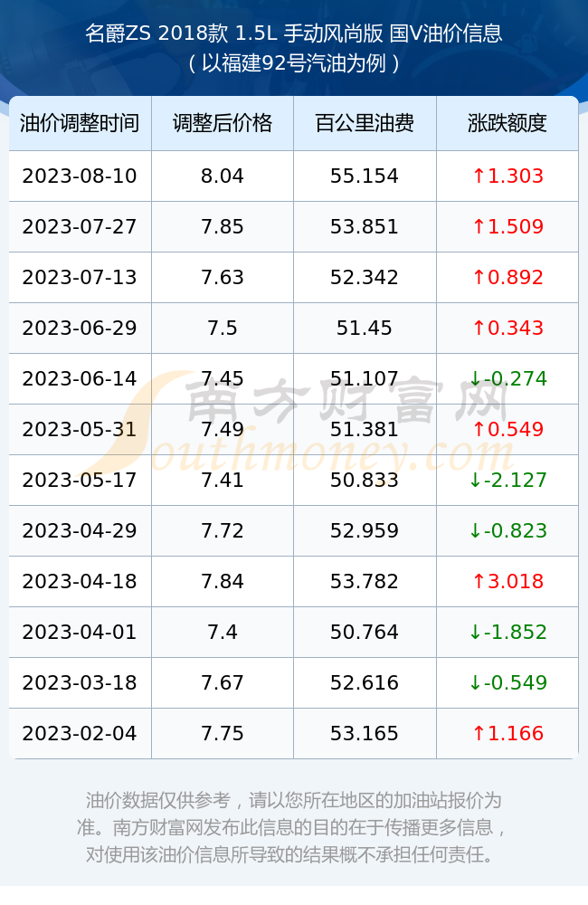Click the 调整后价格 column header

(x=223, y=123)
